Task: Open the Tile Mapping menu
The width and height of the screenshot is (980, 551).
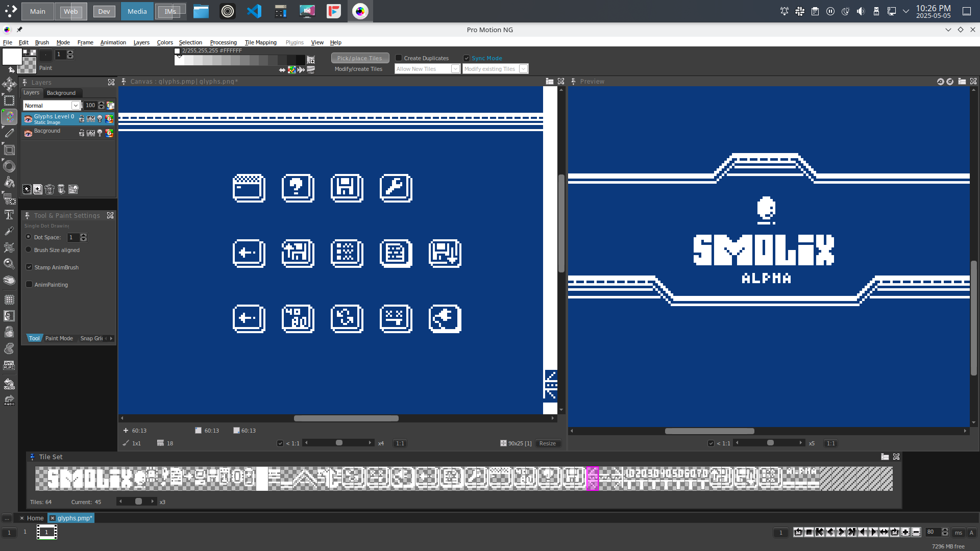Action: click(260, 42)
